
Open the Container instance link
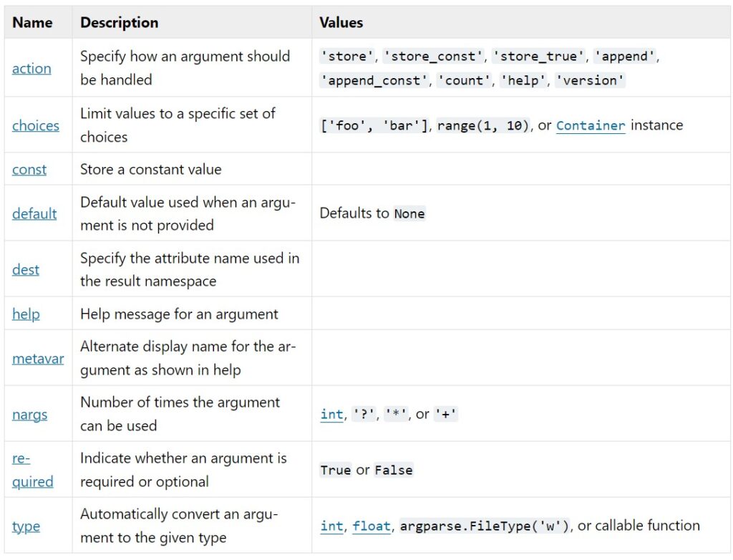point(591,125)
